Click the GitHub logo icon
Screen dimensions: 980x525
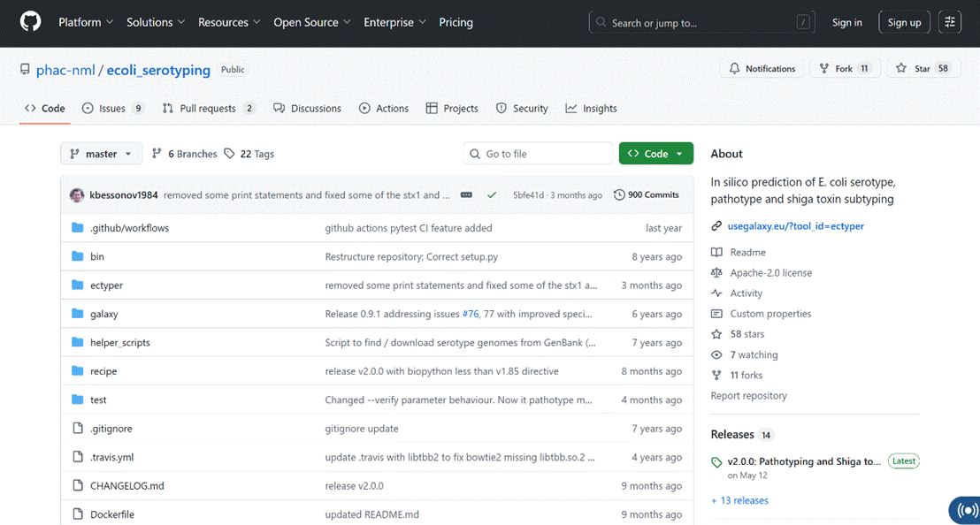tap(30, 22)
